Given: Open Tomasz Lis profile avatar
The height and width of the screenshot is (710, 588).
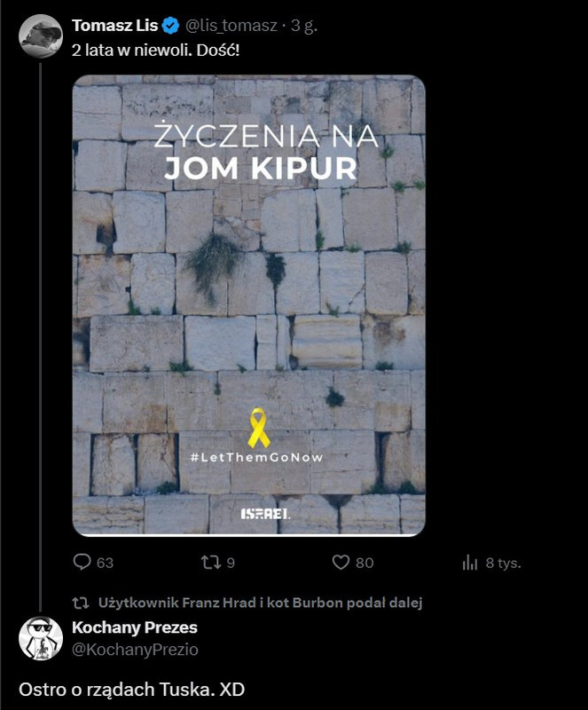Looking at the screenshot, I should (40, 36).
